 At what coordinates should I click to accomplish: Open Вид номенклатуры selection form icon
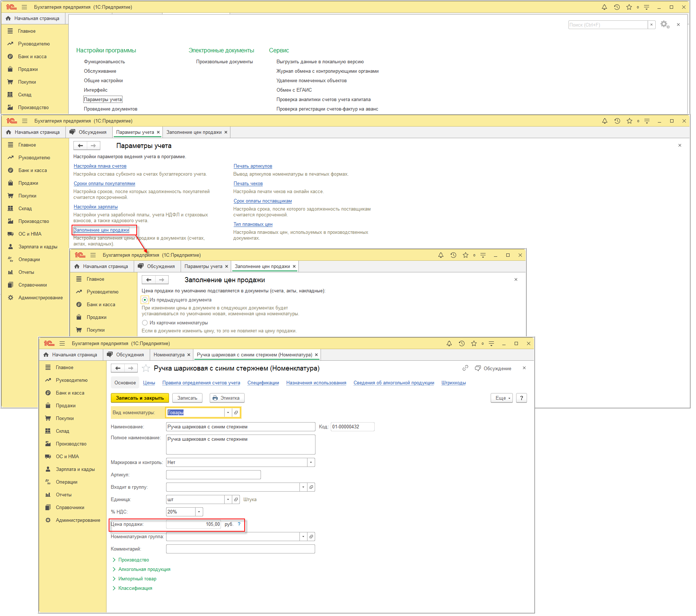point(236,412)
